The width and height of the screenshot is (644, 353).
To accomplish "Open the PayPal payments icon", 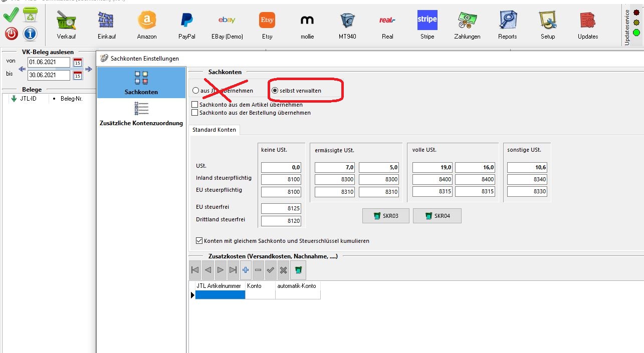I will pyautogui.click(x=187, y=24).
